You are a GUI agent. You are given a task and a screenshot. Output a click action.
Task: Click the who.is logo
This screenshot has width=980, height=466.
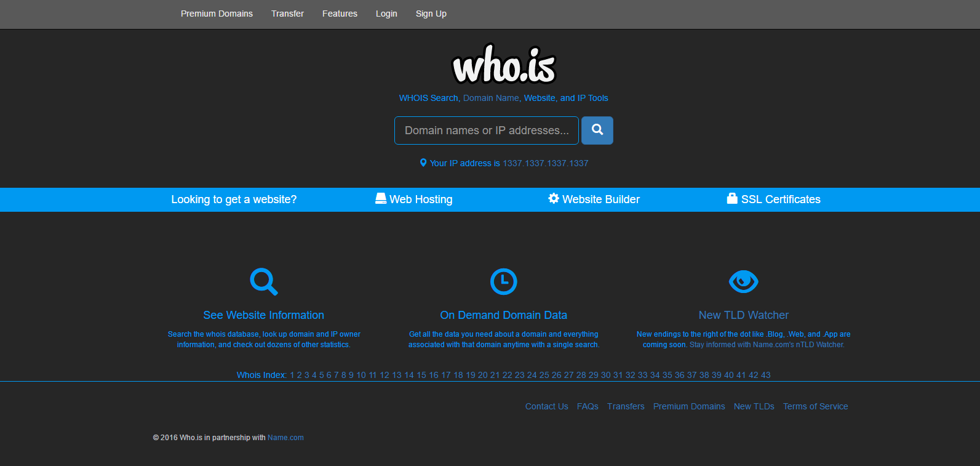coord(504,64)
